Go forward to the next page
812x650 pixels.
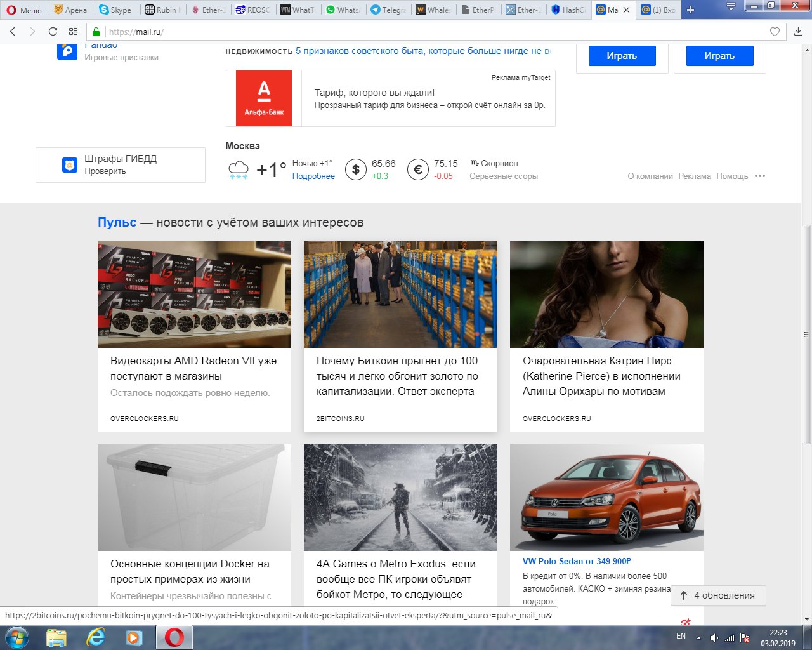click(32, 32)
